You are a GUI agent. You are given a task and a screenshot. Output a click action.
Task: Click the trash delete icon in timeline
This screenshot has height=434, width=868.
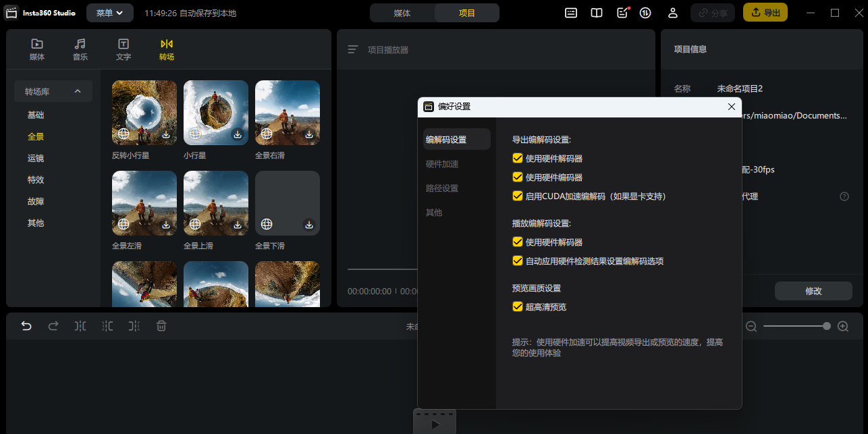(161, 326)
